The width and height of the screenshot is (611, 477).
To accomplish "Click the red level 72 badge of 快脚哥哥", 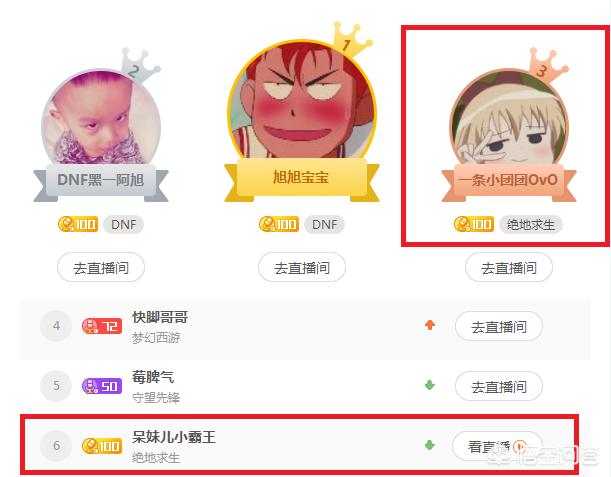I will (102, 326).
